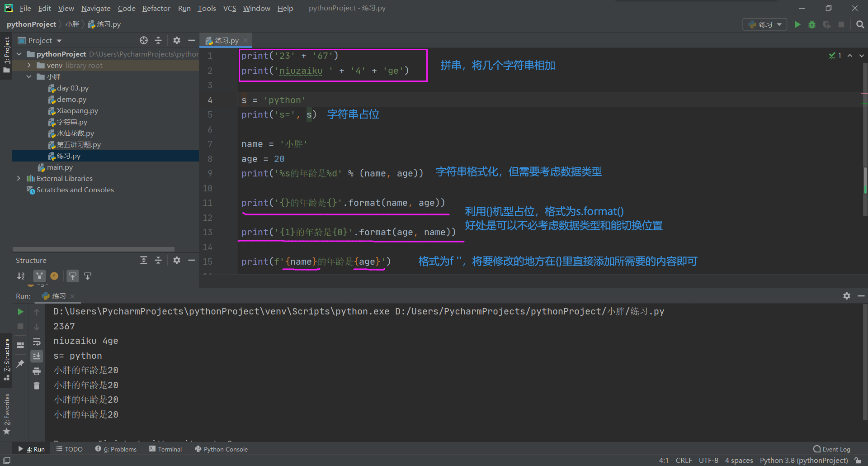Rerun 练习 in Run panel
This screenshot has width=868, height=466.
pyautogui.click(x=20, y=312)
